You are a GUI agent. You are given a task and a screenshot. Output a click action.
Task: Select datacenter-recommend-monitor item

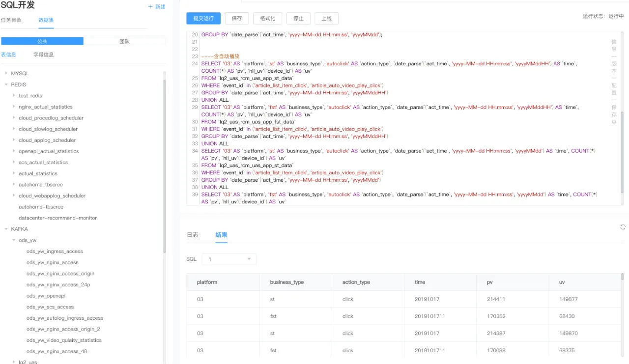click(x=58, y=218)
